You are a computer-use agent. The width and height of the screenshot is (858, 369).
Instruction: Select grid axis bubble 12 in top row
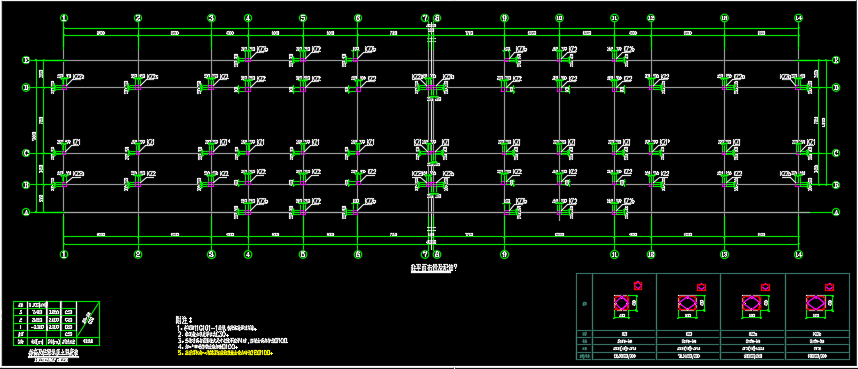coord(651,18)
